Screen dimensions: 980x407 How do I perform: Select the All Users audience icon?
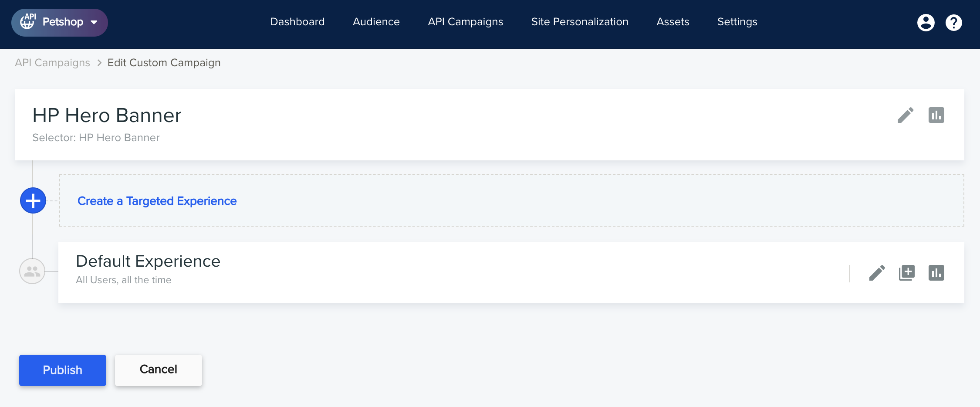point(32,271)
